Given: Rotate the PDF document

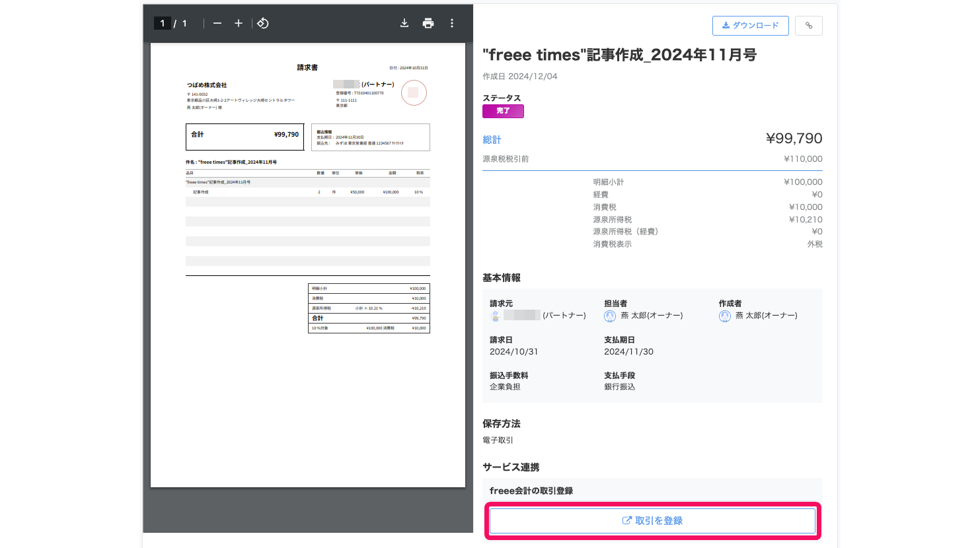Looking at the screenshot, I should [x=263, y=23].
